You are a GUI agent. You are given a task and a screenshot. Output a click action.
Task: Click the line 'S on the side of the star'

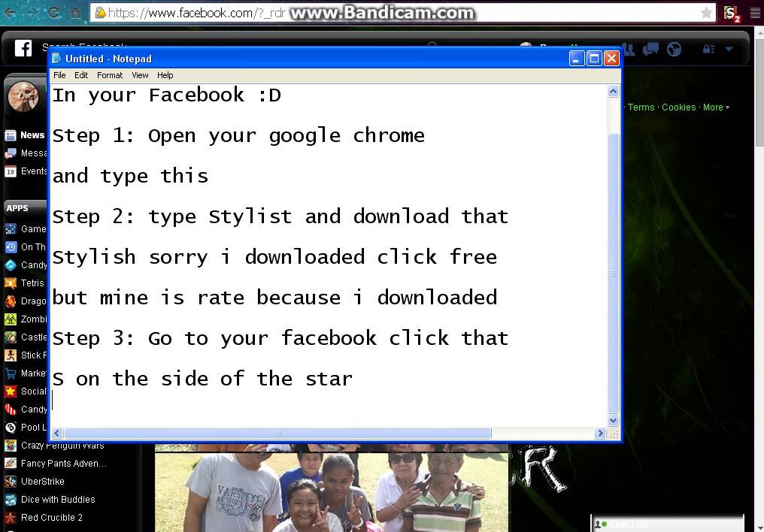(x=202, y=379)
